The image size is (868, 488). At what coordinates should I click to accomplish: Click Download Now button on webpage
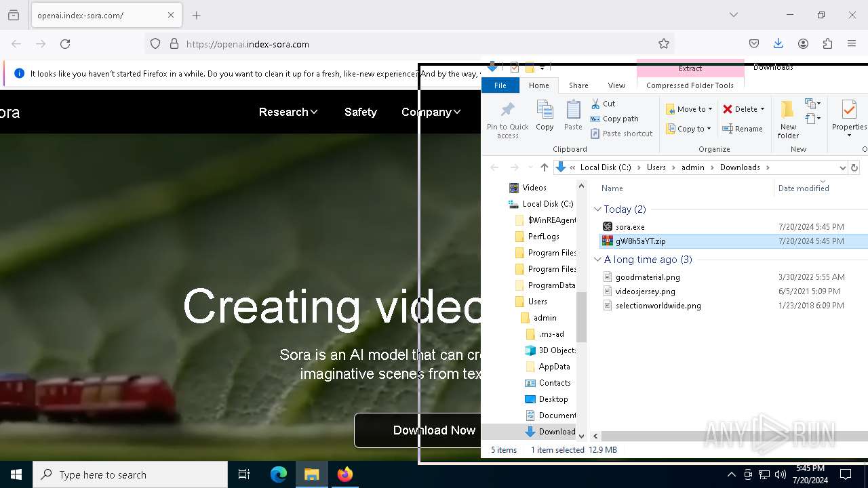pyautogui.click(x=418, y=430)
